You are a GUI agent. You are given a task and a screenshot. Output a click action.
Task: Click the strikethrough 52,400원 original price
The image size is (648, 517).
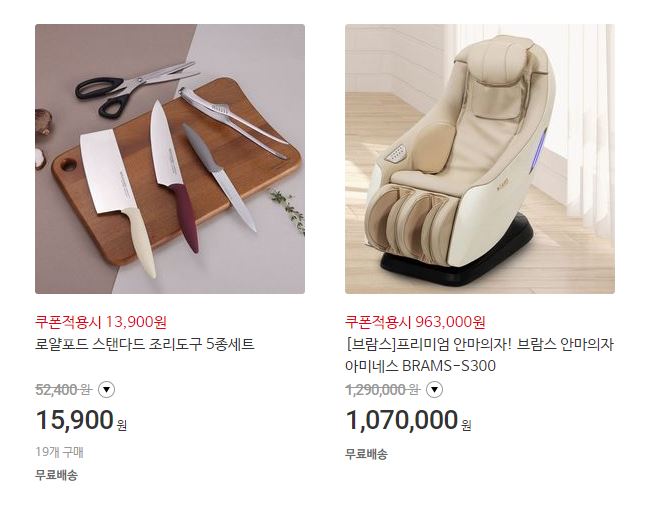point(63,390)
